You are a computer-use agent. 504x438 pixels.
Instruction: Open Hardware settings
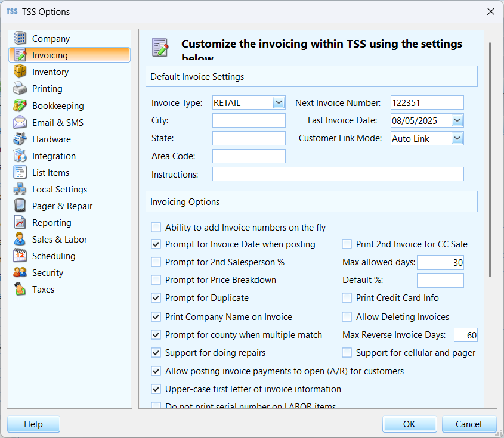tap(69, 139)
